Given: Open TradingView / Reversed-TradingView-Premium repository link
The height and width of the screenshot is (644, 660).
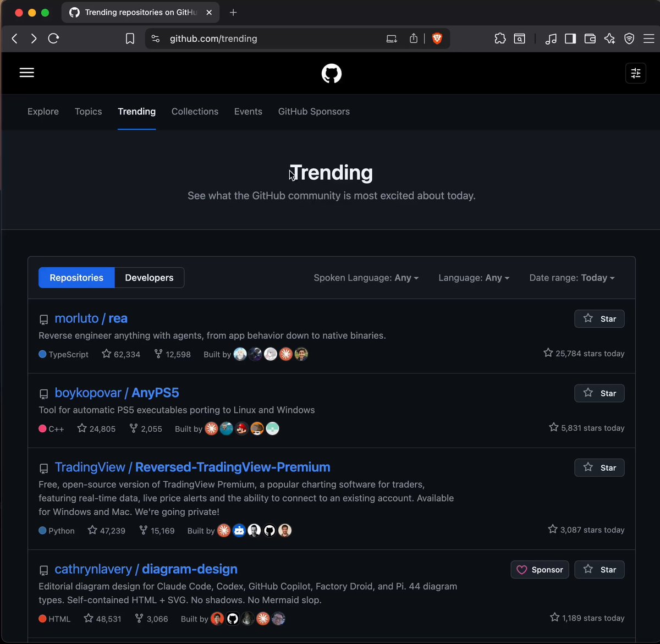Looking at the screenshot, I should point(193,467).
